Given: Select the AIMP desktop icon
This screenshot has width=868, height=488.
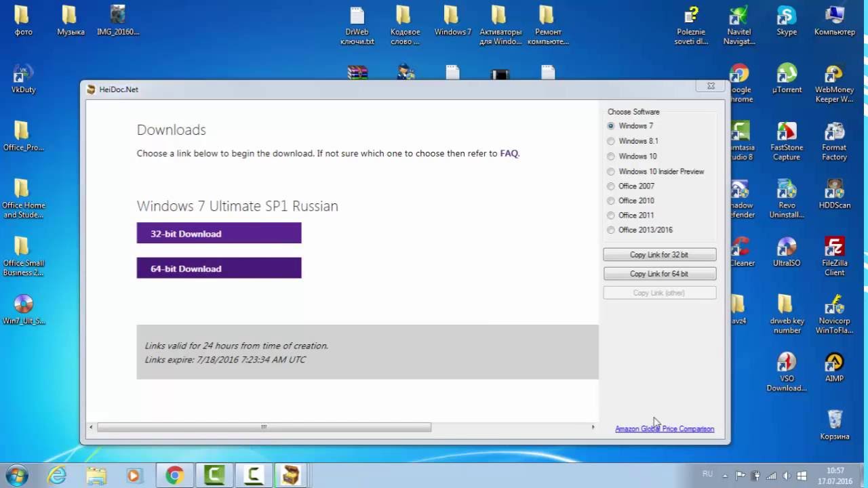Looking at the screenshot, I should 834,367.
